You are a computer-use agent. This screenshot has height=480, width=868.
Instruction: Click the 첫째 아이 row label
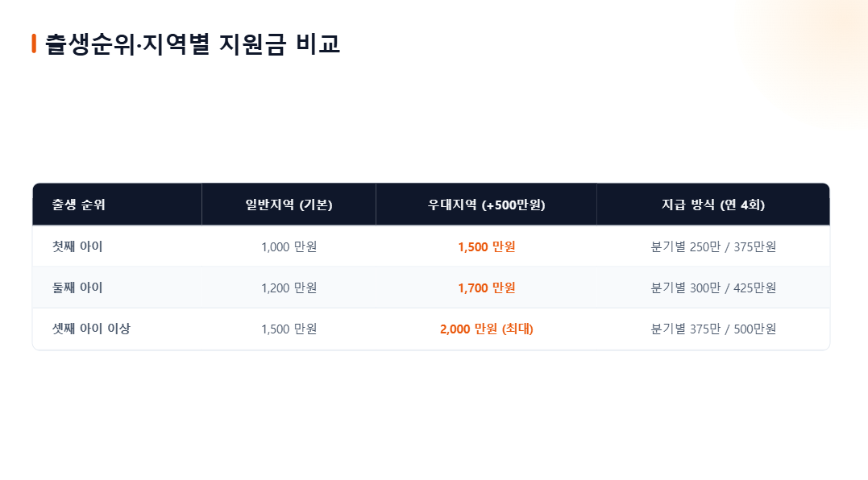[x=77, y=246]
